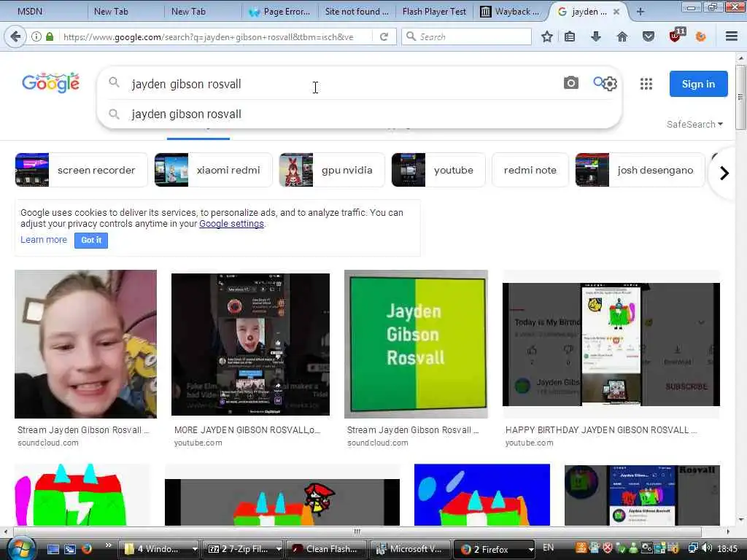
Task: Show more related chips with right chevron
Action: tap(724, 173)
